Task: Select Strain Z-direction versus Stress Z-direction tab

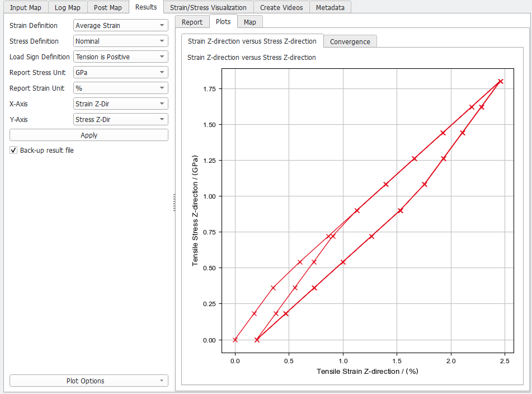Action: coord(252,41)
